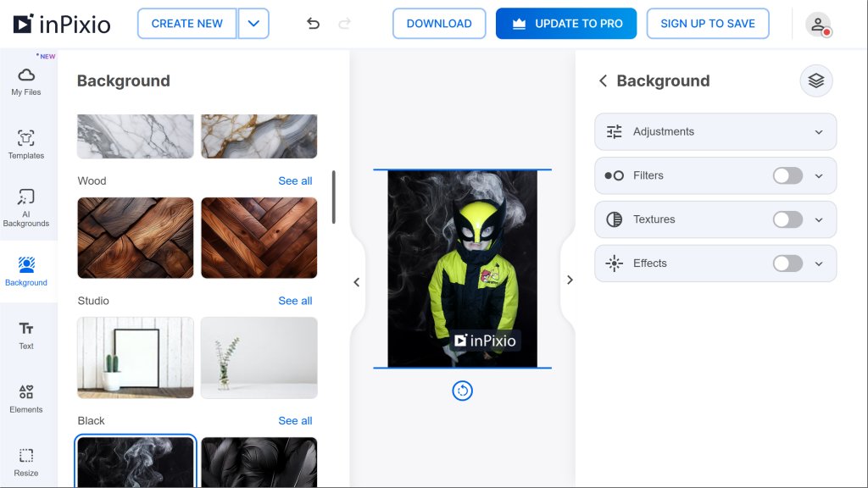The image size is (868, 488).
Task: Click the background list scrollbar
Action: pos(334,197)
